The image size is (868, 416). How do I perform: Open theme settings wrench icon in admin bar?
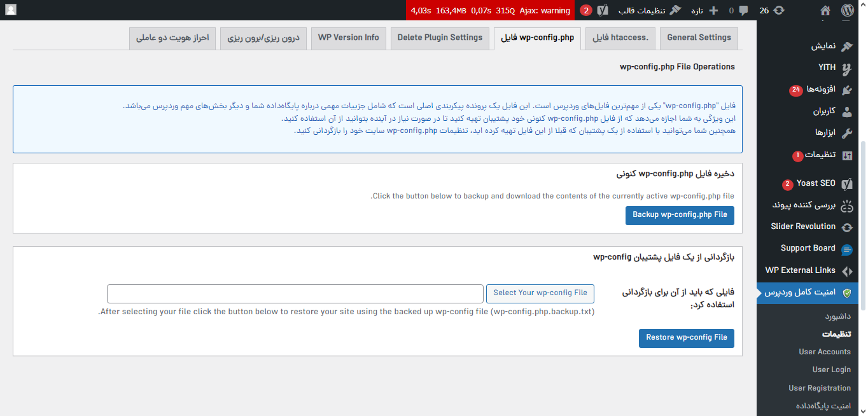click(x=676, y=10)
